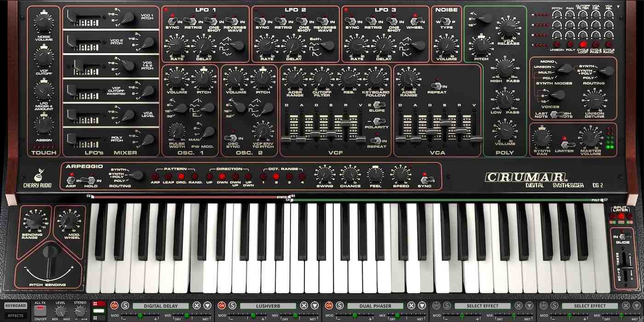This screenshot has width=644, height=322.
Task: Flip the LFO 1 Sync switch
Action: [x=172, y=21]
